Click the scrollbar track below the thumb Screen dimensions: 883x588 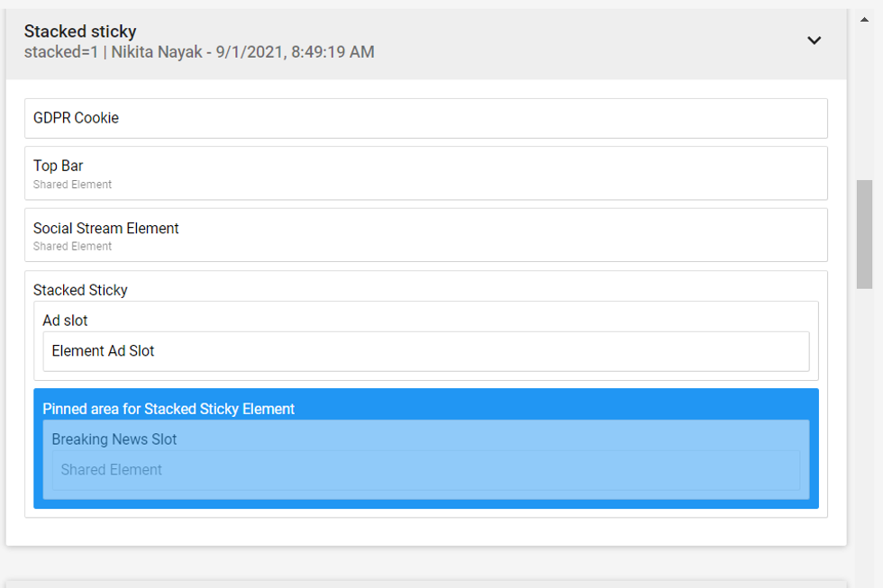tap(864, 432)
